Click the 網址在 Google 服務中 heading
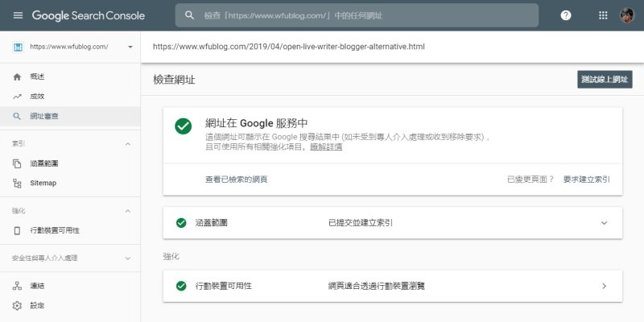The height and width of the screenshot is (322, 644). coord(257,123)
